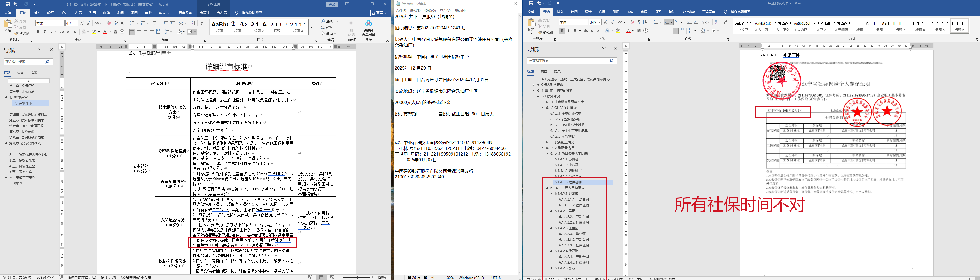980x280 pixels.
Task: Click increase font size in 招标文件 Word
Action: click(x=82, y=23)
